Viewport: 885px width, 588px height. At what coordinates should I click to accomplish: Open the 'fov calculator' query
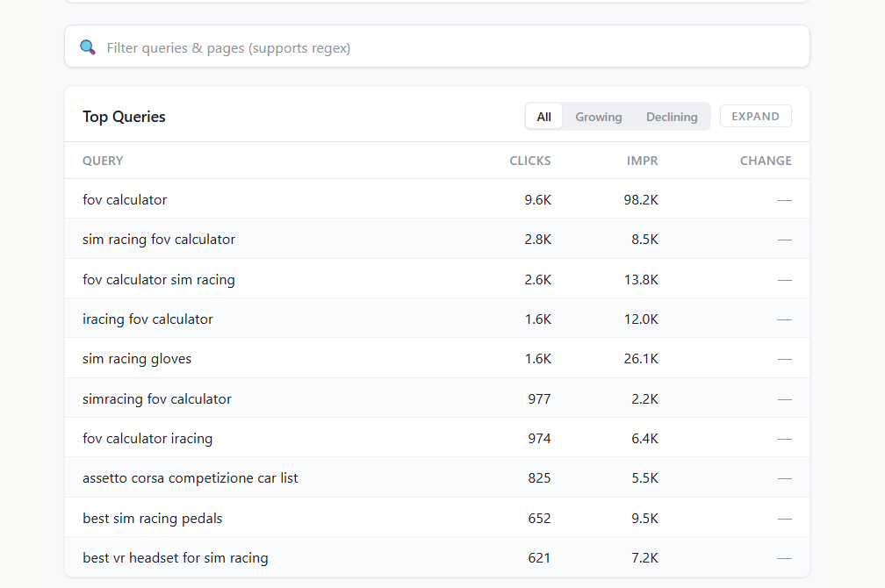coord(124,199)
